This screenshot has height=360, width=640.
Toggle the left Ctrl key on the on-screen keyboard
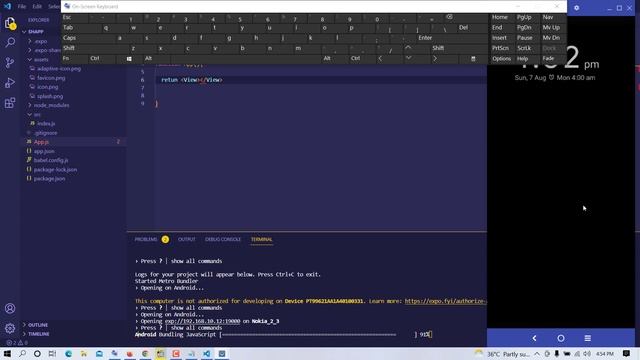pyautogui.click(x=102, y=59)
